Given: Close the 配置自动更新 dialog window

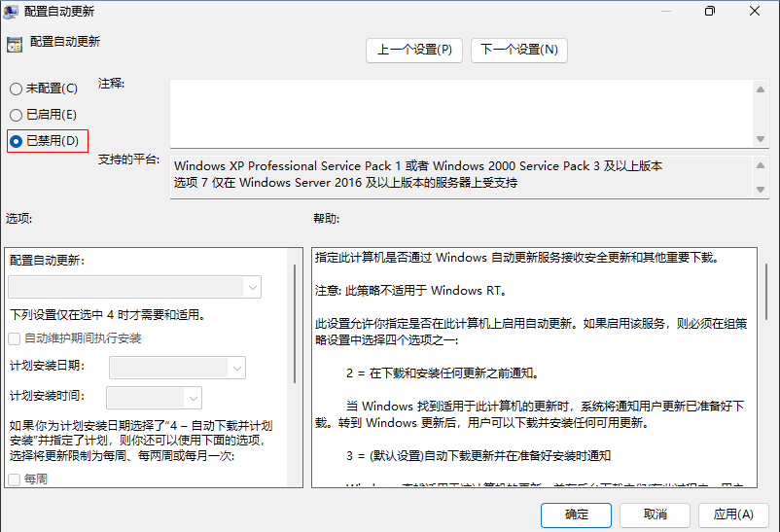Looking at the screenshot, I should [x=755, y=12].
